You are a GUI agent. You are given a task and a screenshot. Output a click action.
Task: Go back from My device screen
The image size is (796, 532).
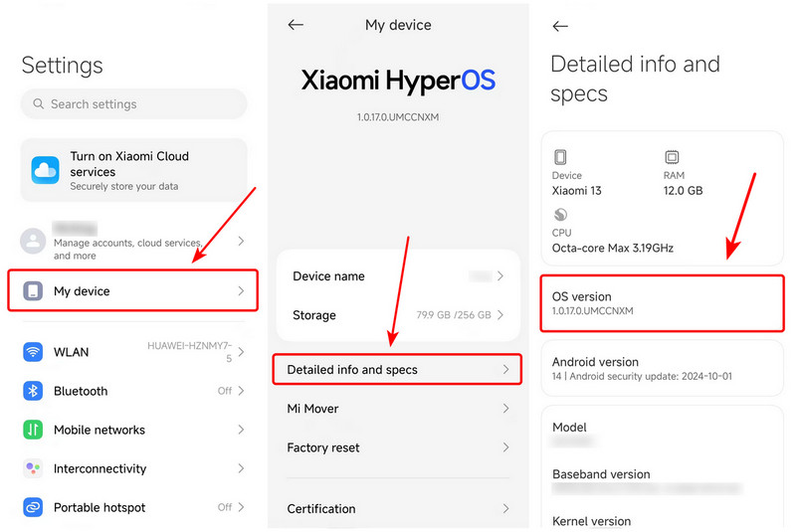point(296,24)
